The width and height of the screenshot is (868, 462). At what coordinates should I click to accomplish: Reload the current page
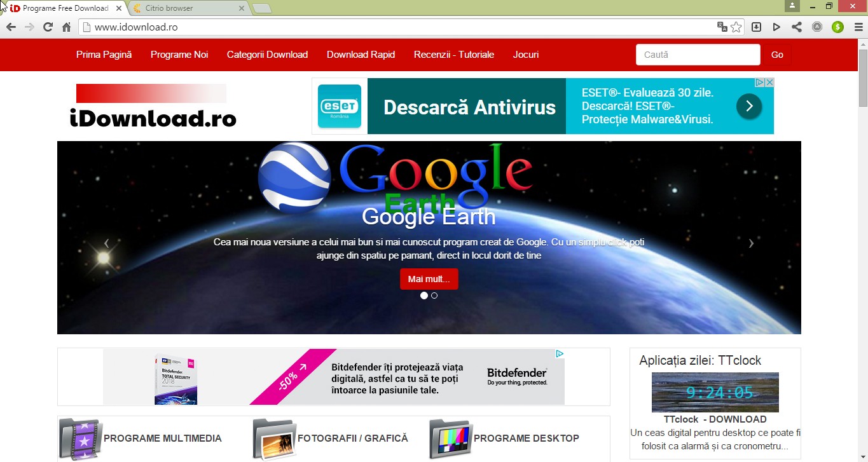(48, 27)
